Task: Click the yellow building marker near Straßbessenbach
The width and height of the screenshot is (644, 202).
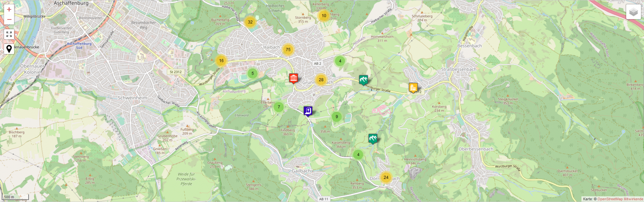Action: tap(413, 88)
